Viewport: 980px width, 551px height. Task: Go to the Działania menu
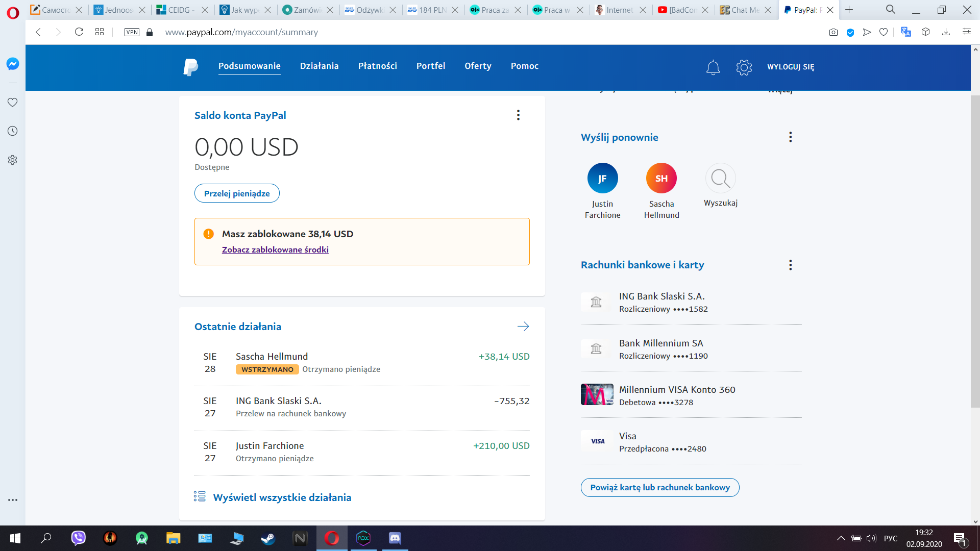coord(320,66)
